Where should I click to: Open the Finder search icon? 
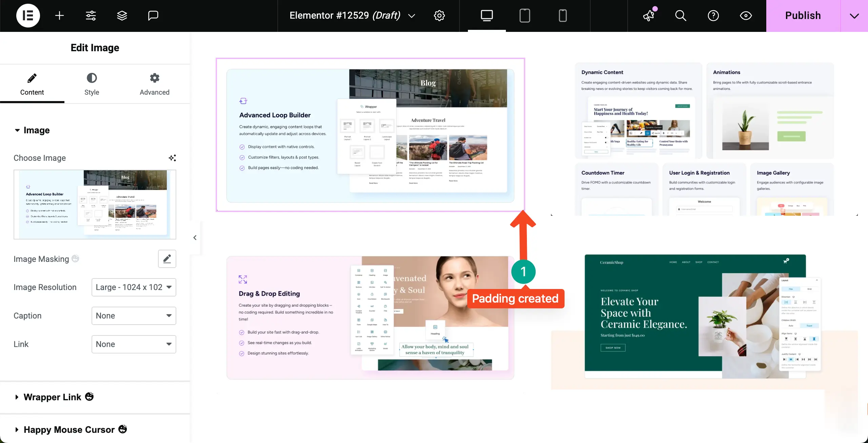(x=680, y=16)
